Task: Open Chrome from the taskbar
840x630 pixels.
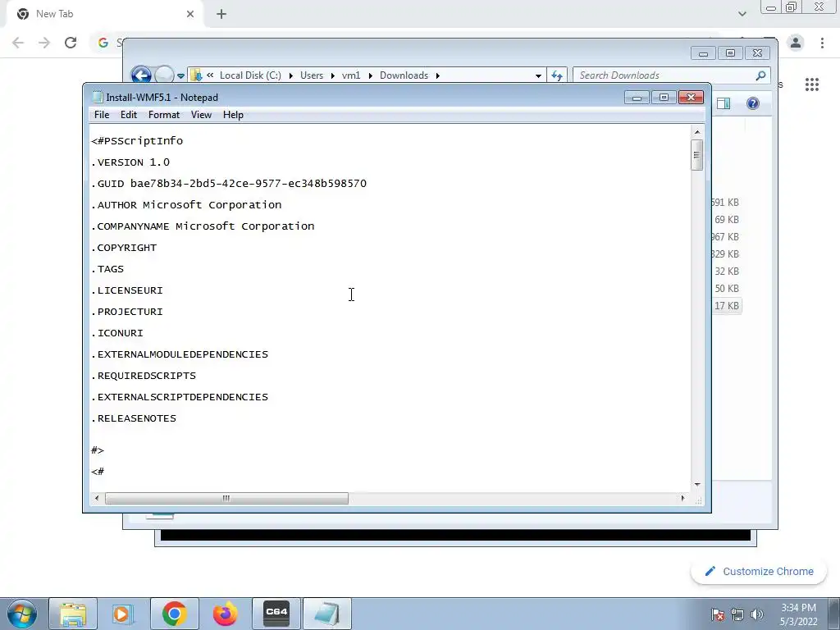Action: [x=174, y=614]
